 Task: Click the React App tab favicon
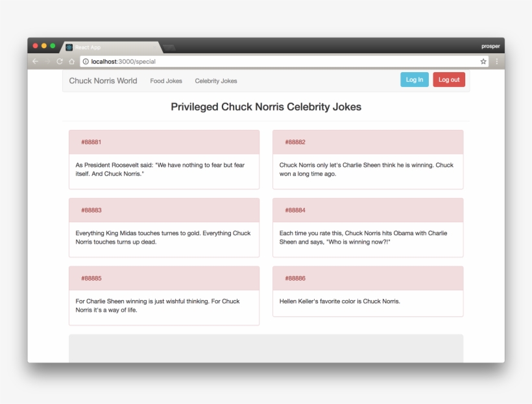point(69,47)
